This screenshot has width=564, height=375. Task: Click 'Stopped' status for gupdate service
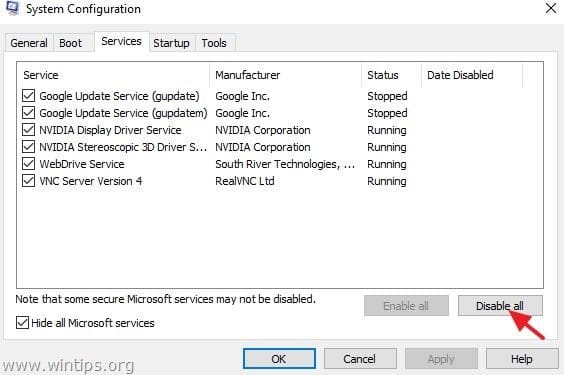tap(387, 96)
